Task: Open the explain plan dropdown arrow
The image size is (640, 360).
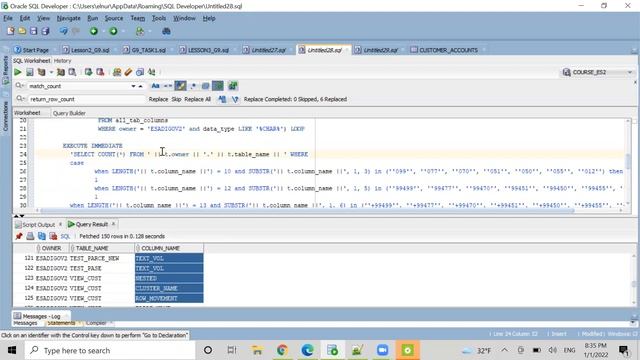Action: coord(51,73)
